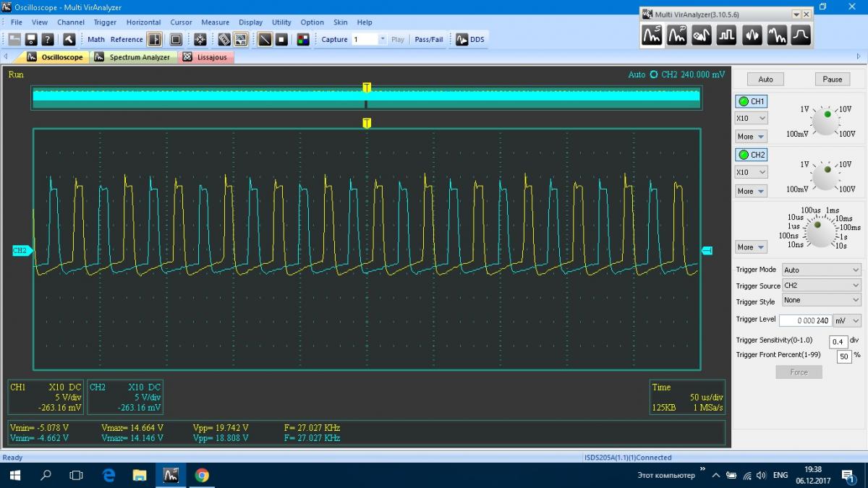Click the white square stop toolbar icon
This screenshot has width=868, height=488.
point(282,40)
